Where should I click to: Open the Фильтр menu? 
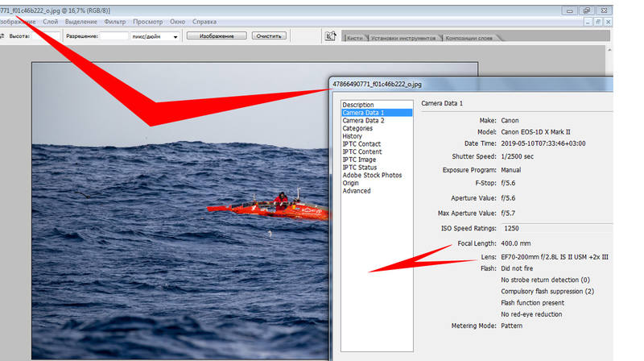point(114,22)
